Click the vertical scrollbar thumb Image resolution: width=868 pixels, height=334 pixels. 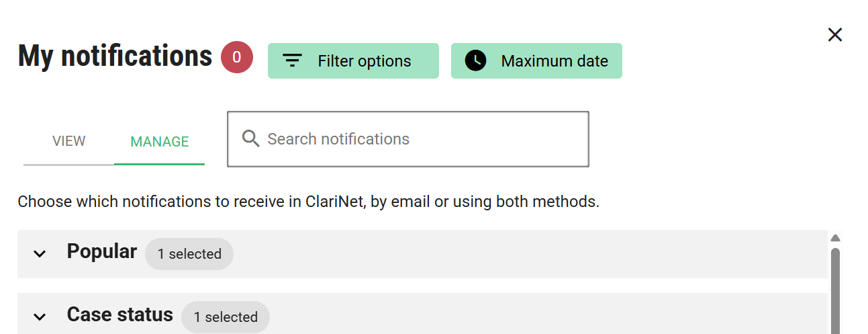coord(835,289)
